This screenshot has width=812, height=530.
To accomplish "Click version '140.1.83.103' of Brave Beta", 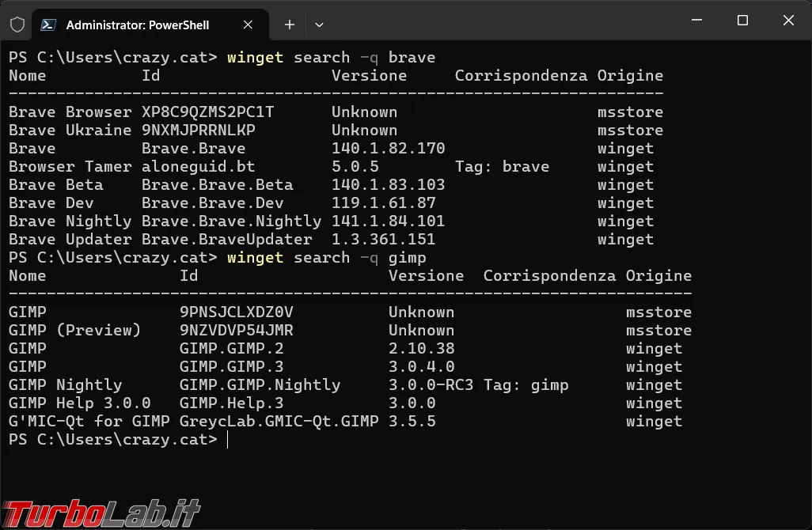I will click(389, 185).
